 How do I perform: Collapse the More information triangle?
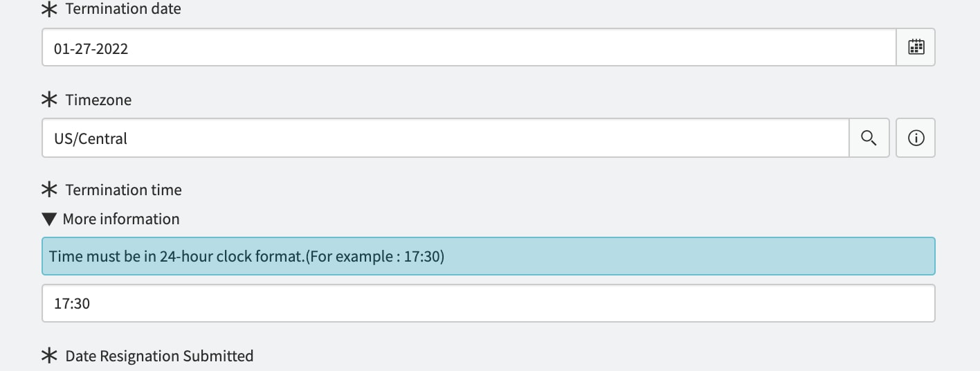[x=48, y=219]
